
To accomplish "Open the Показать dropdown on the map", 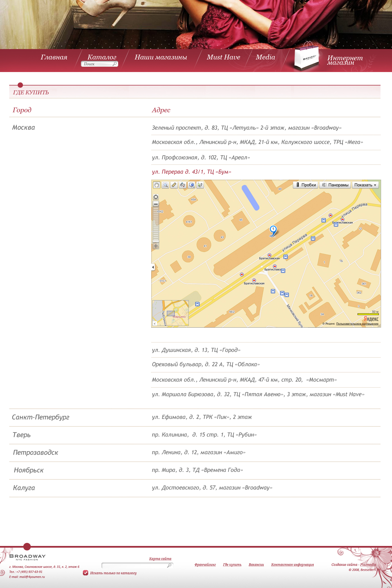I will pyautogui.click(x=365, y=185).
